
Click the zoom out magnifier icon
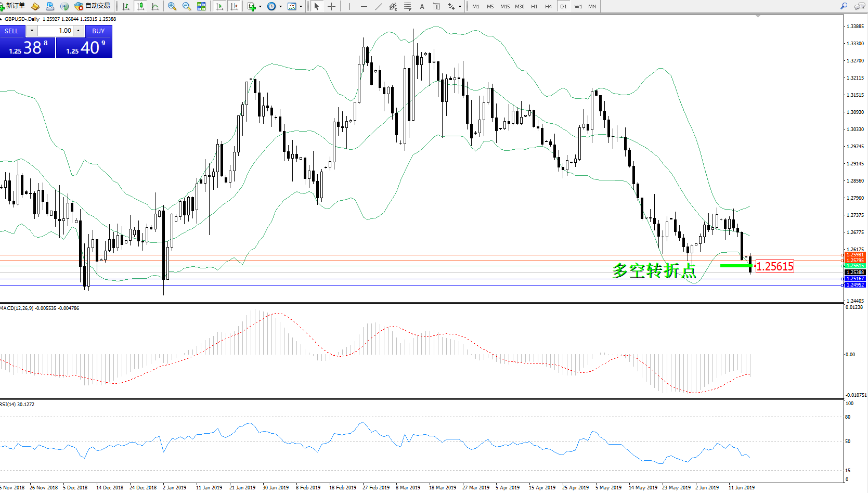[187, 6]
